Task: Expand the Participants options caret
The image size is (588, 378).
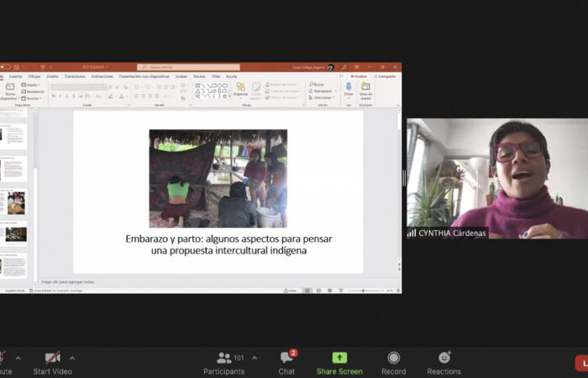Action: 255,358
